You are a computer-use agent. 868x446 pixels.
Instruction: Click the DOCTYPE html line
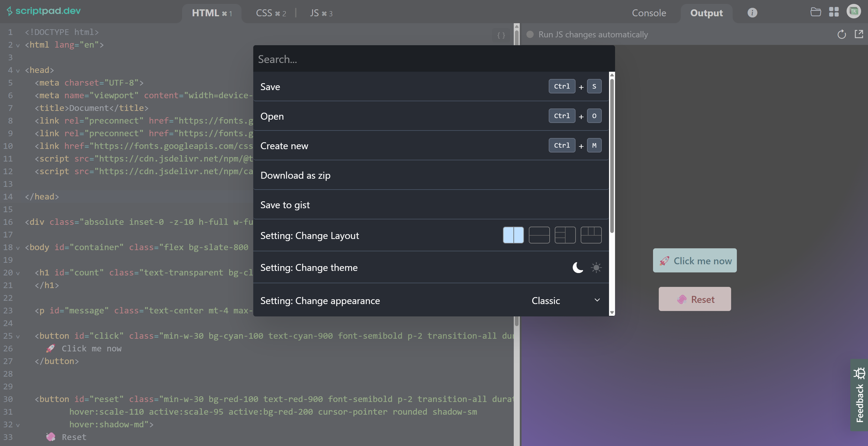pyautogui.click(x=62, y=32)
